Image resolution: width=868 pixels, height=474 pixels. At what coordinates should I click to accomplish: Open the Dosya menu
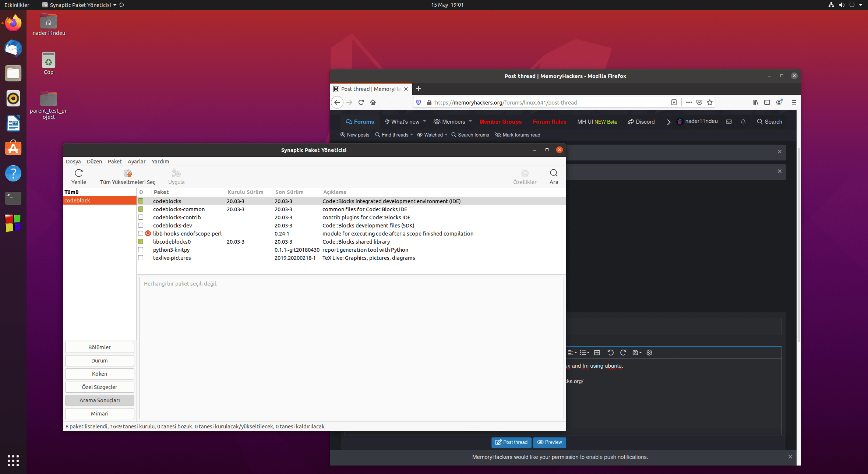(x=73, y=161)
